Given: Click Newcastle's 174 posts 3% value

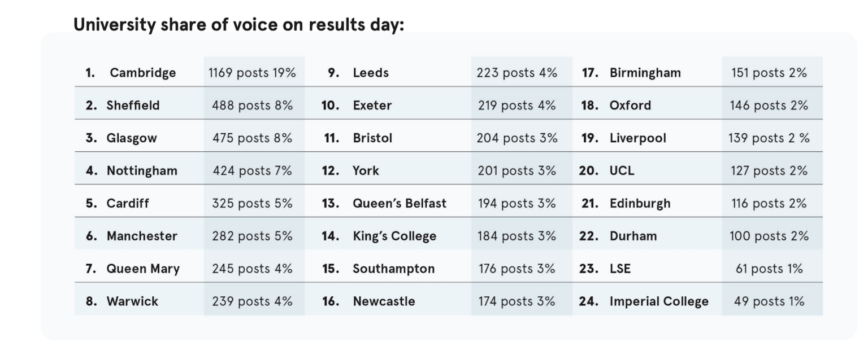Looking at the screenshot, I should coord(517,302).
